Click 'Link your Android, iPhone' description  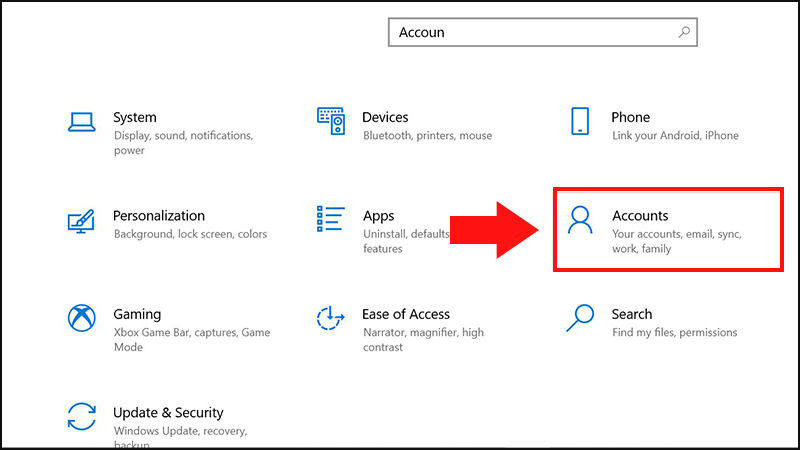click(676, 136)
